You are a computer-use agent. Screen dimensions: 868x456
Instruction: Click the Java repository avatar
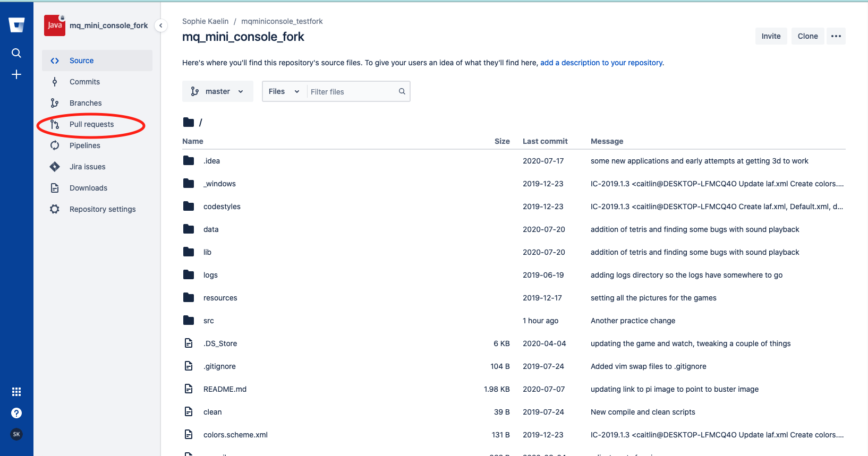tap(55, 25)
